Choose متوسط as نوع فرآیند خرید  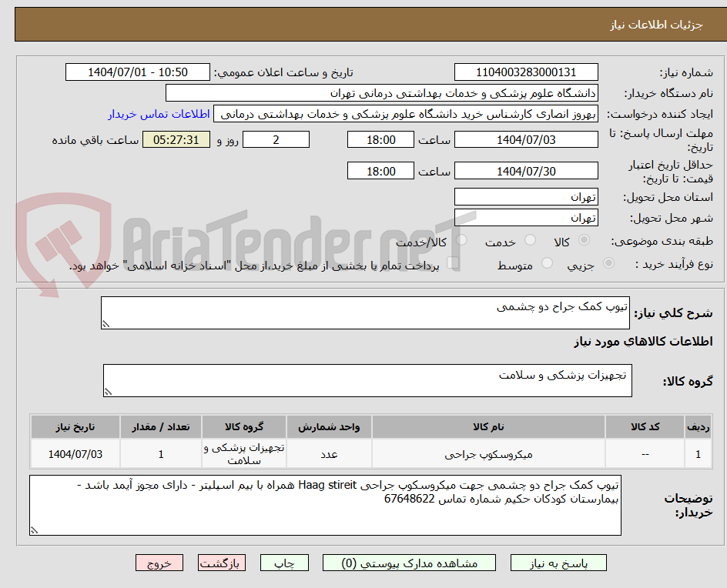tap(548, 262)
